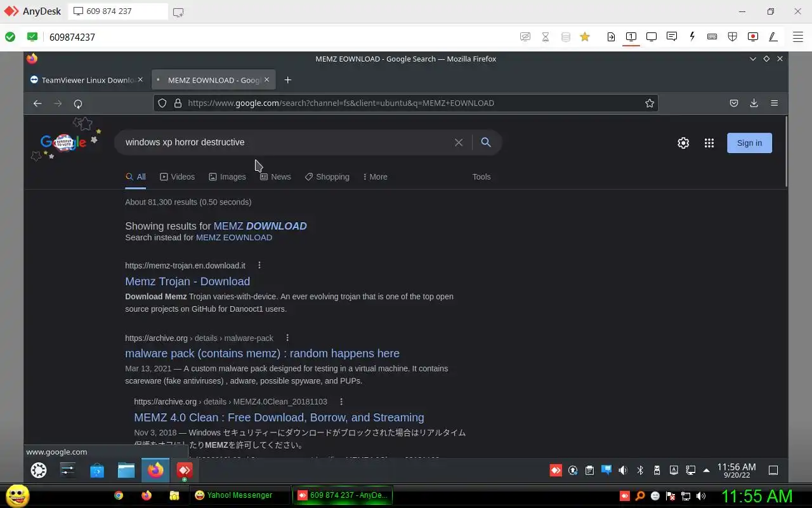Click the AnyDesk favorite star icon

[585, 37]
